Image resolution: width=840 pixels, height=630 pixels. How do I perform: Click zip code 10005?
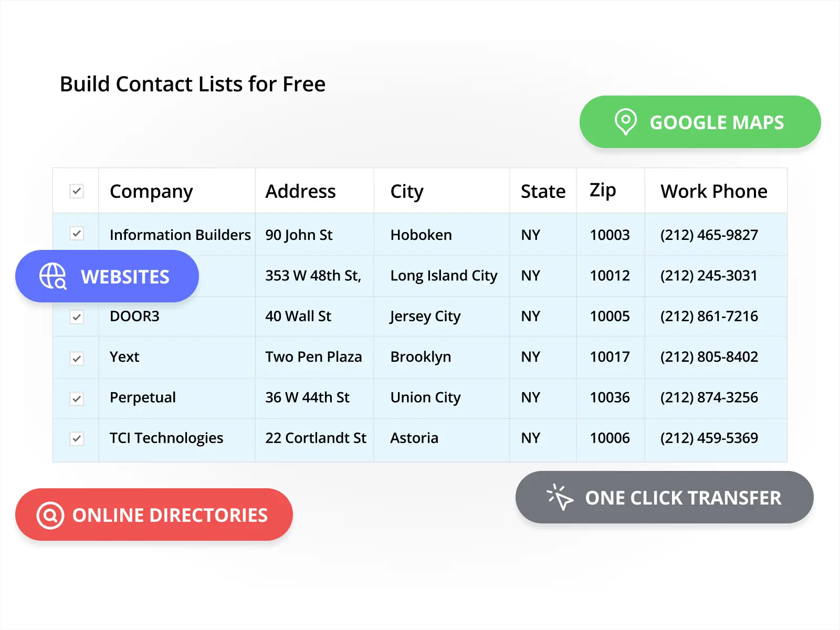[x=610, y=316]
